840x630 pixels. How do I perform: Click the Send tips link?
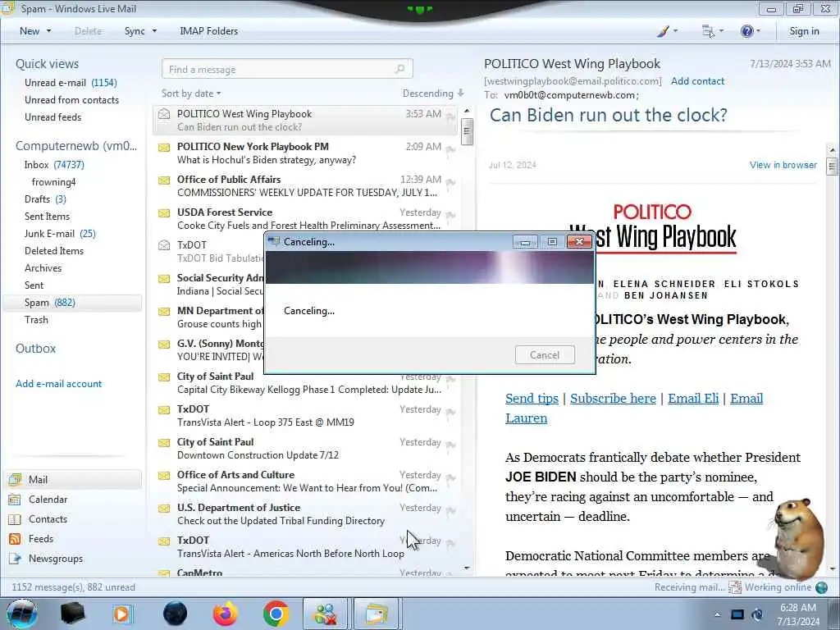pyautogui.click(x=532, y=399)
